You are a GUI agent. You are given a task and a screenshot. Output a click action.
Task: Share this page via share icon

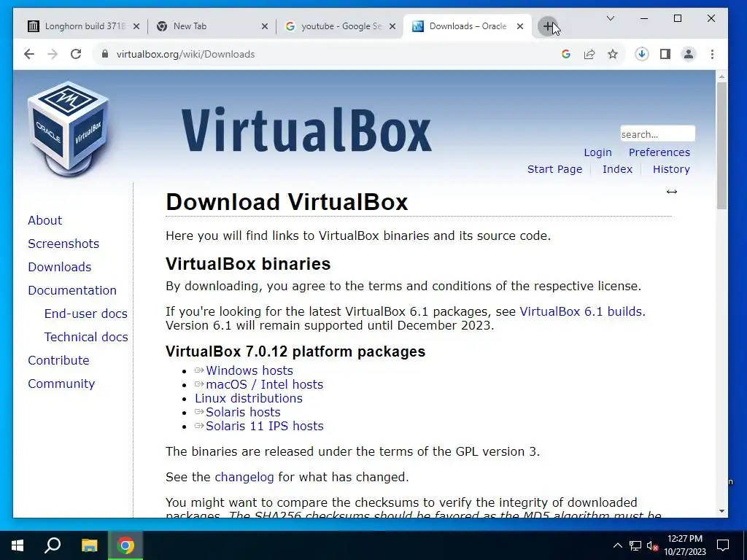coord(589,54)
